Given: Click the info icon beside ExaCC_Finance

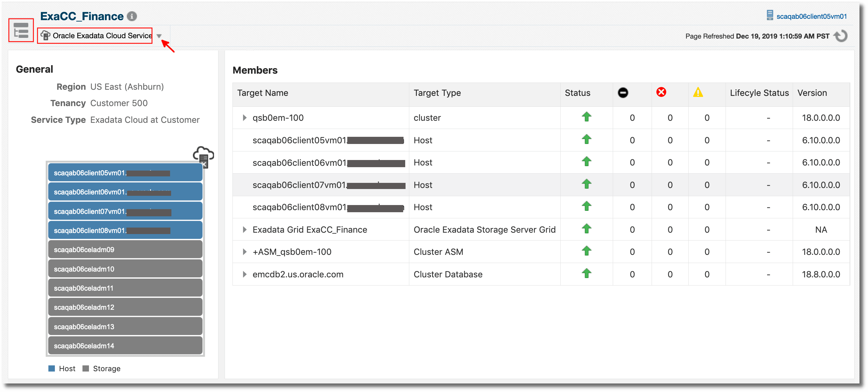Looking at the screenshot, I should coord(132,16).
